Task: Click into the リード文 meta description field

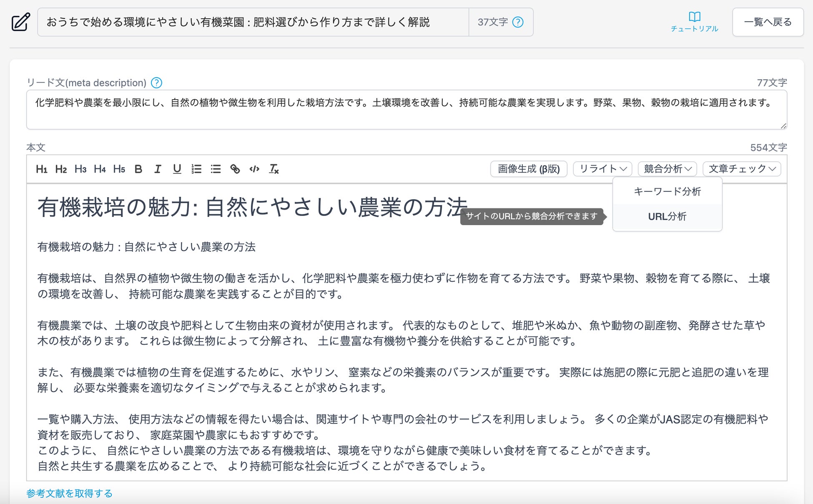Action: tap(406, 110)
